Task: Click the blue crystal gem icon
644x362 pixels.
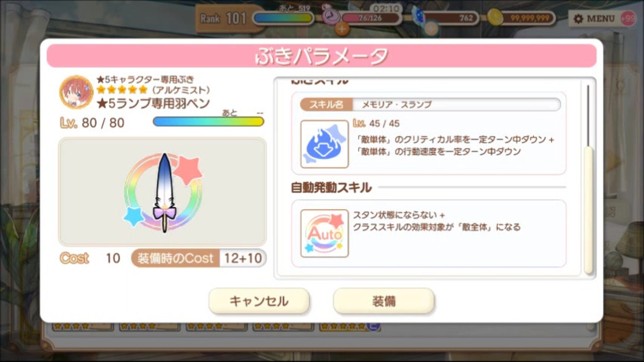Action: tap(420, 17)
